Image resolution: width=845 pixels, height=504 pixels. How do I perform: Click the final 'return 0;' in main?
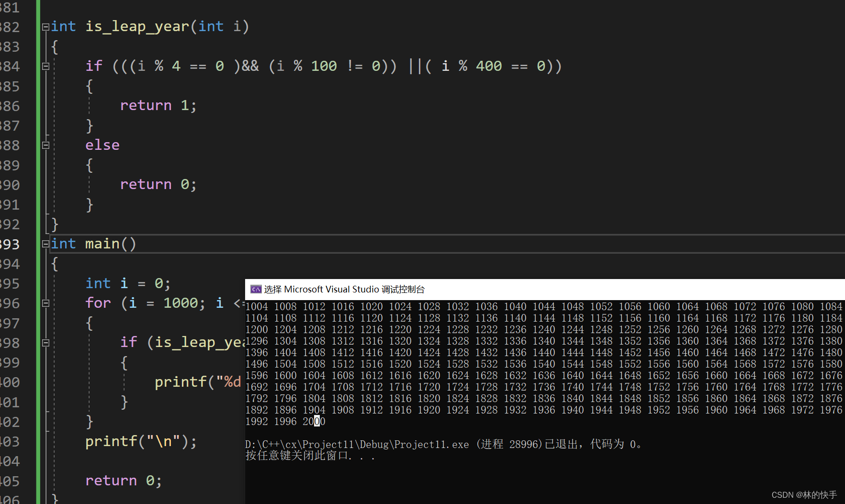pos(124,481)
